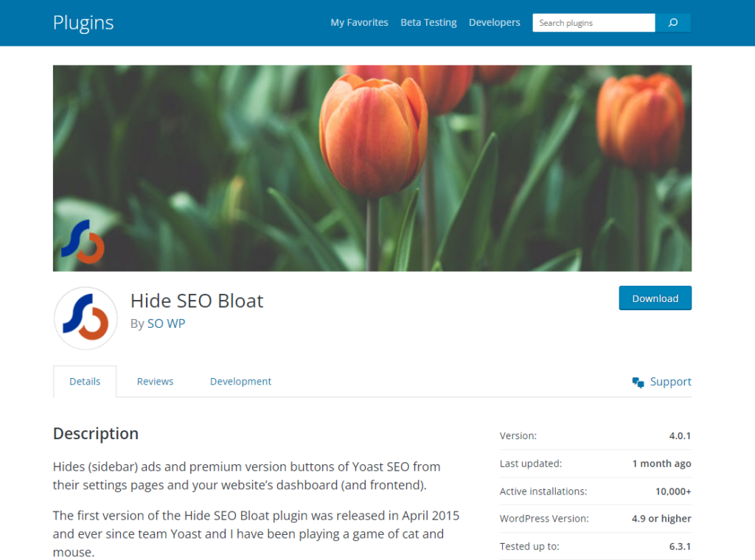Click the paragraph starting Hides (sidebar) ads
The height and width of the screenshot is (560, 755).
pyautogui.click(x=246, y=476)
